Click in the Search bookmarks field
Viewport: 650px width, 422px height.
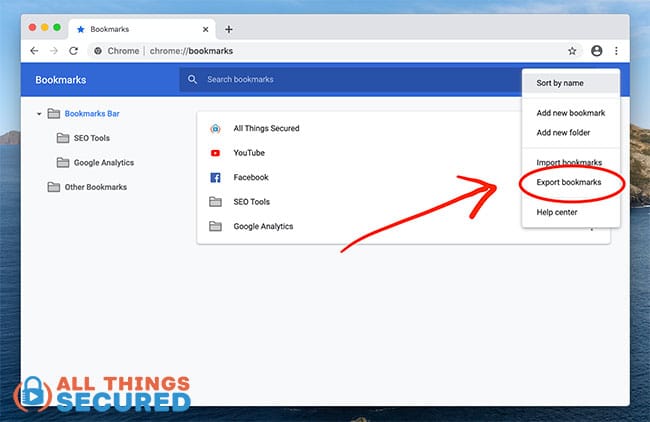[x=350, y=79]
